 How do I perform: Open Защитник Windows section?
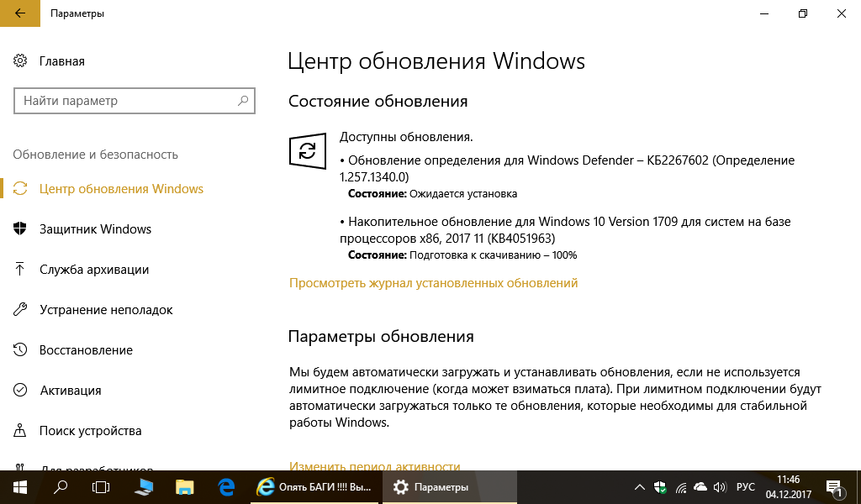96,228
